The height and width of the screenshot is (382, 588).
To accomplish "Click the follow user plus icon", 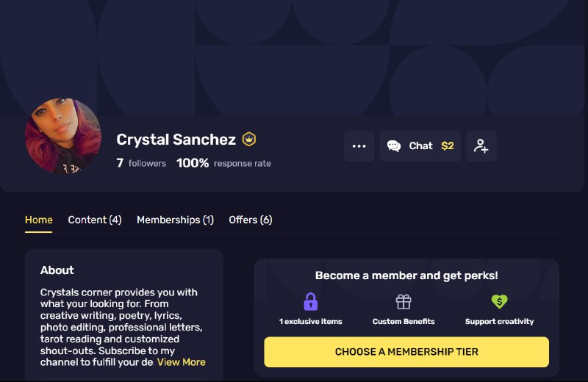I will pos(481,146).
